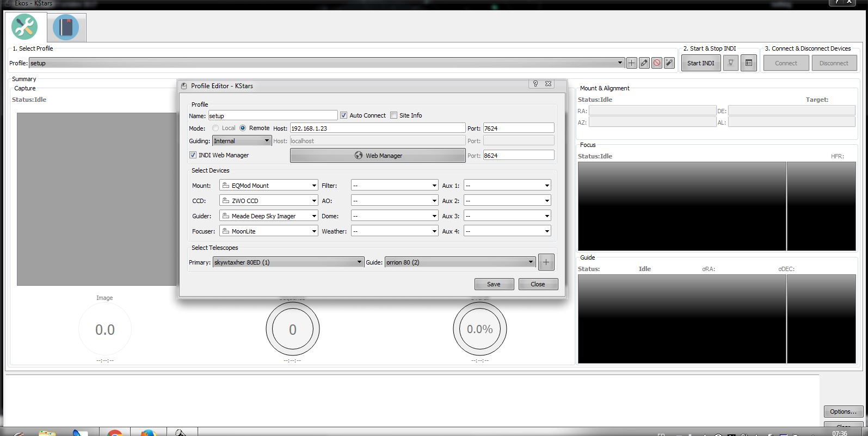The height and width of the screenshot is (436, 868).
Task: Expand the AO device dropdown
Action: [395, 201]
